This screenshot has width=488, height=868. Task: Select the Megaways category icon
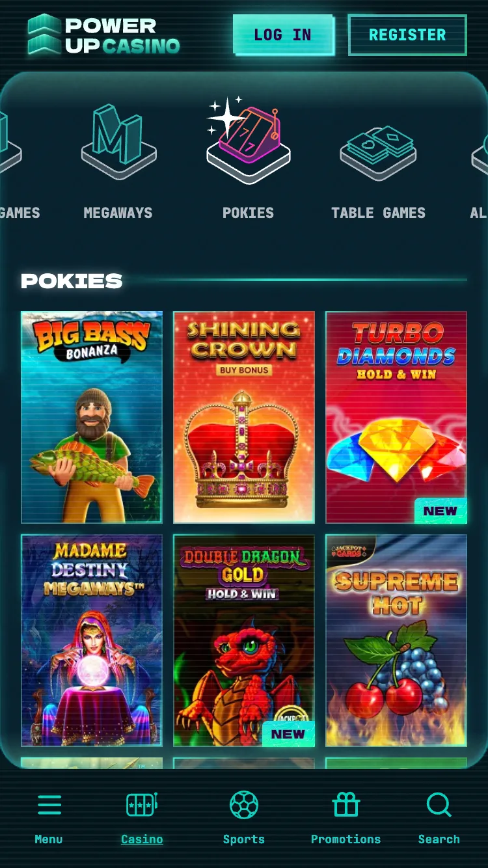coord(118,141)
